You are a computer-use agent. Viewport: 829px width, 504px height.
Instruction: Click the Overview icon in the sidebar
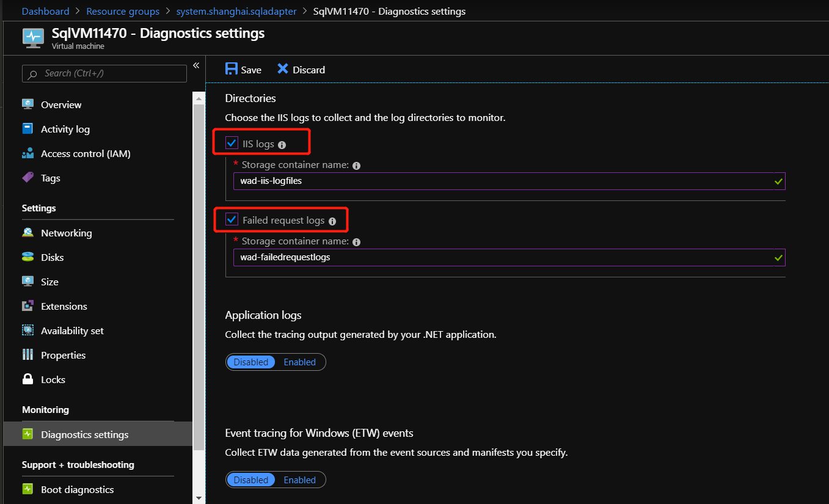(28, 104)
